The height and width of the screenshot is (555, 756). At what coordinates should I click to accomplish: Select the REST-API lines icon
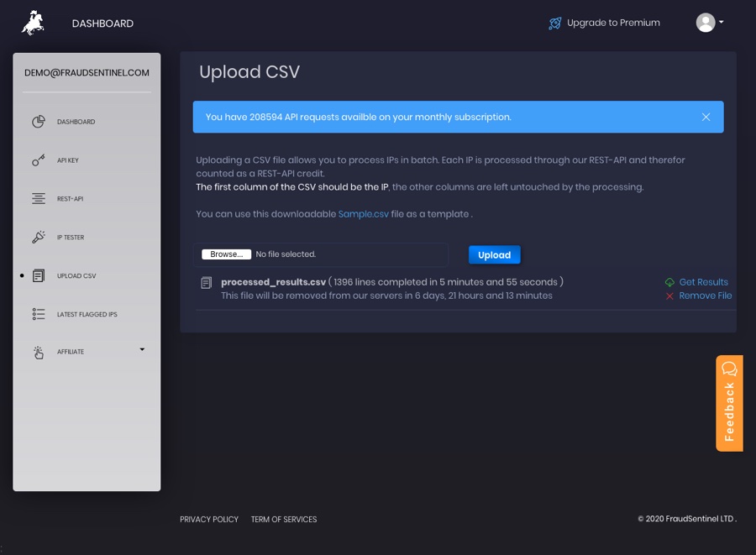[x=39, y=198]
